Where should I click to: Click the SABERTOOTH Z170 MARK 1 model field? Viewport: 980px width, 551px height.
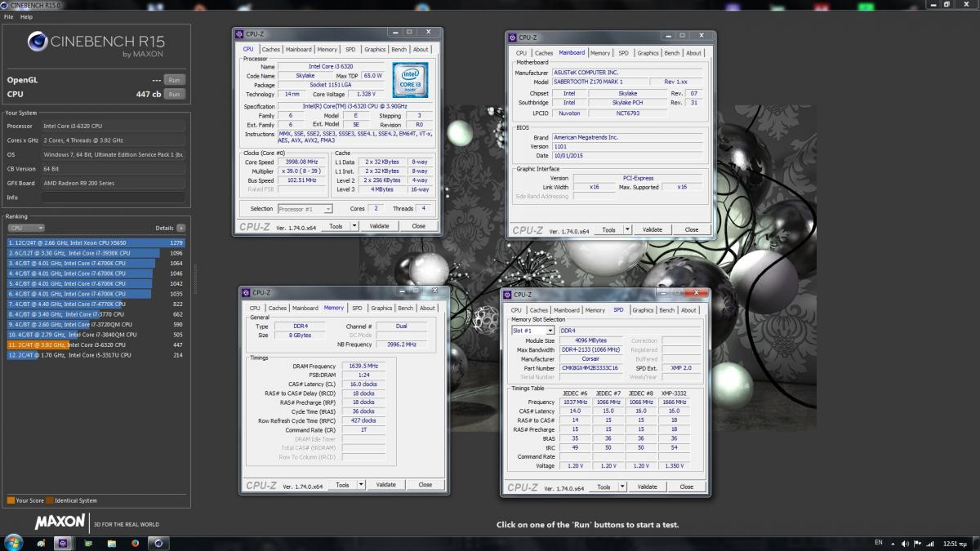(600, 82)
